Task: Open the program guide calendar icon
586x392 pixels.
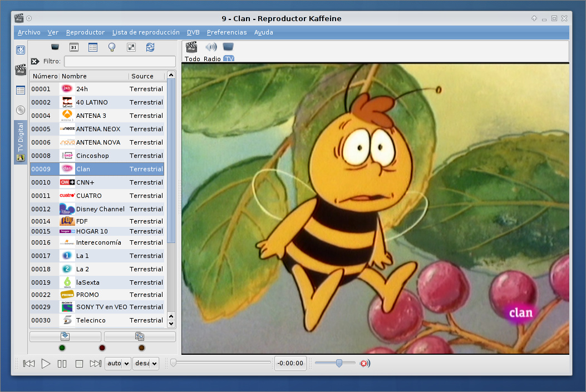Action: (74, 47)
